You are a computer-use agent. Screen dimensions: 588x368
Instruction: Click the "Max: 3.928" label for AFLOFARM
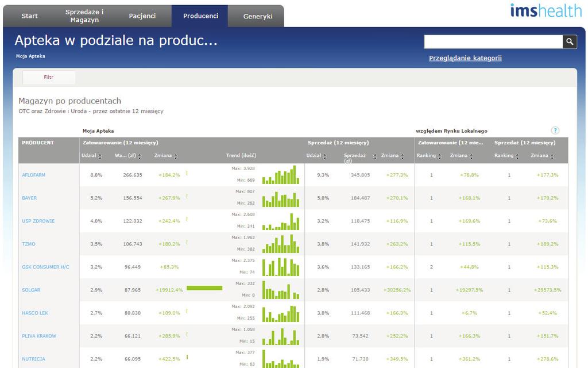tap(243, 168)
